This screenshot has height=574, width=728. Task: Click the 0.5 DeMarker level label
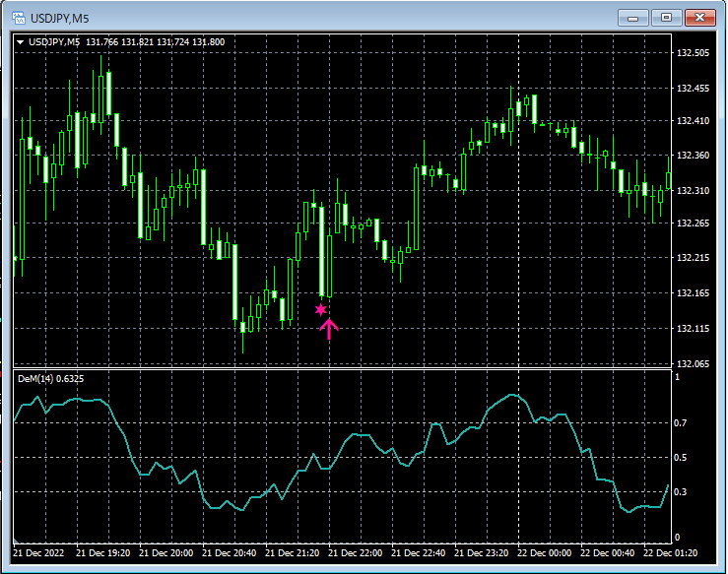point(680,458)
